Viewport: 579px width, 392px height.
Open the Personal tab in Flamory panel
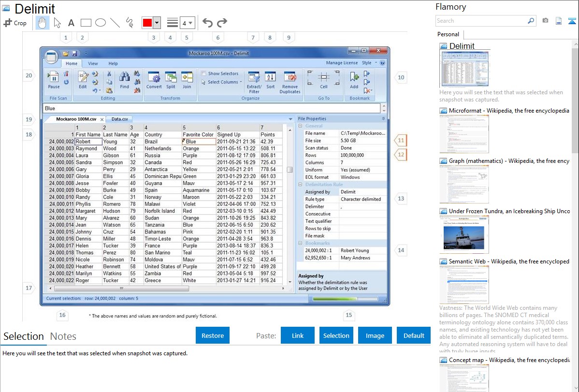click(448, 34)
